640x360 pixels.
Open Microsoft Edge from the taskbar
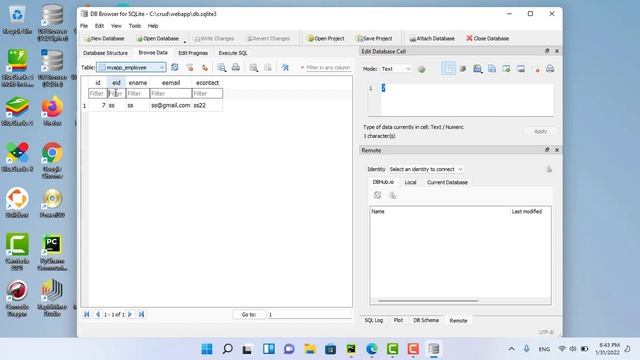tap(372, 349)
